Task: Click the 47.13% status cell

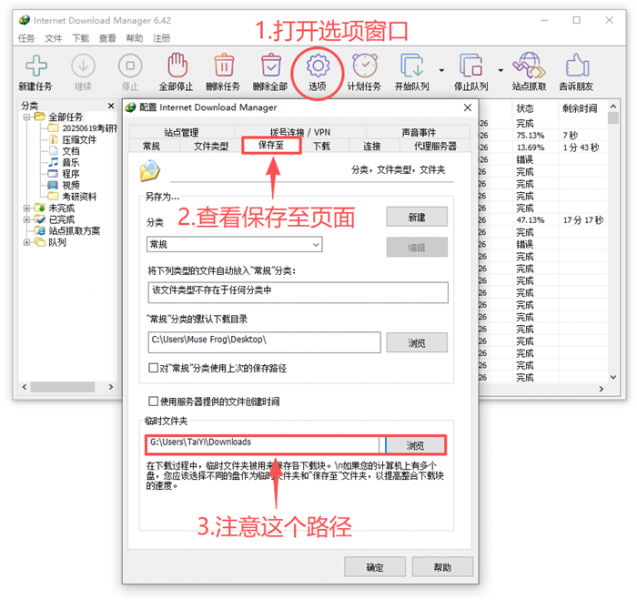Action: point(531,220)
